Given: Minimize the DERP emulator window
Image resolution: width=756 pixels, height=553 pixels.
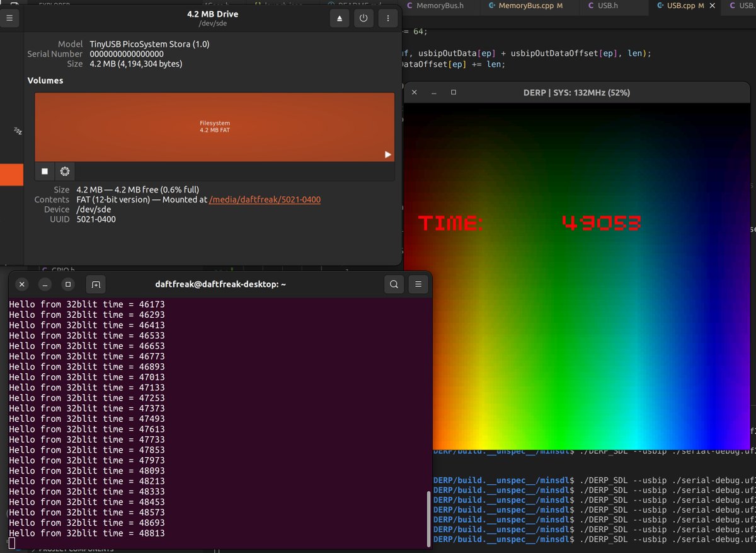Looking at the screenshot, I should point(433,92).
